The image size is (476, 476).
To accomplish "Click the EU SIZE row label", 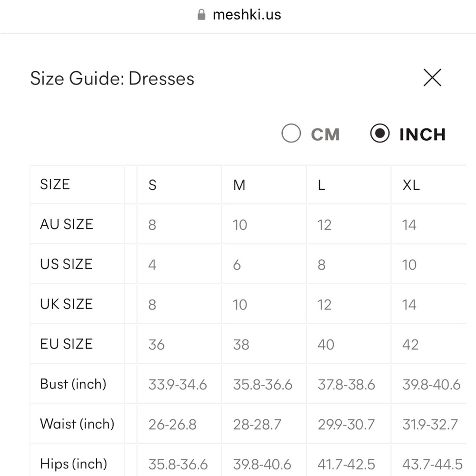I will 66,344.
